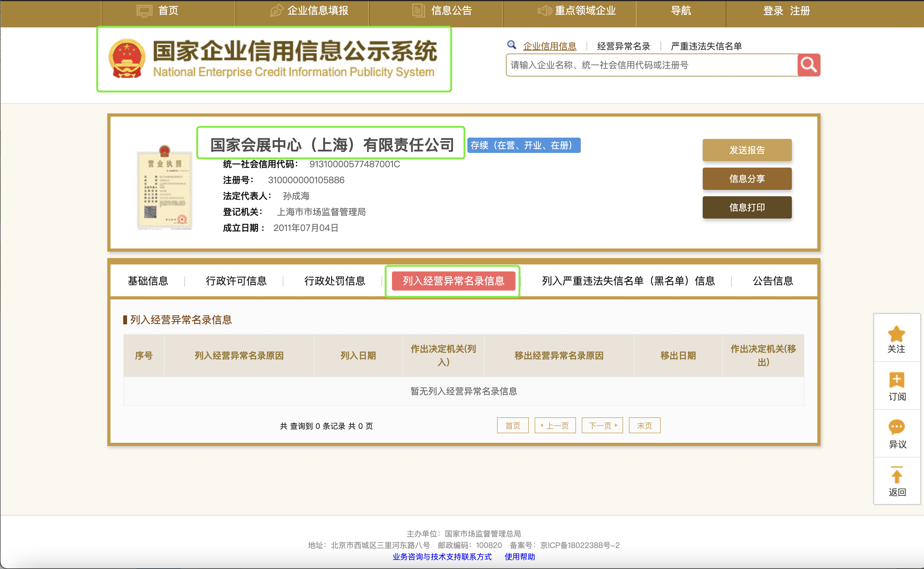Click the 发送报告 button
The width and height of the screenshot is (924, 569).
tap(747, 150)
